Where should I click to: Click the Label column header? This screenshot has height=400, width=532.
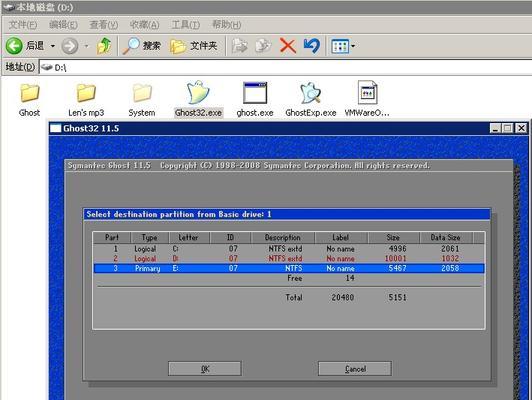[341, 237]
